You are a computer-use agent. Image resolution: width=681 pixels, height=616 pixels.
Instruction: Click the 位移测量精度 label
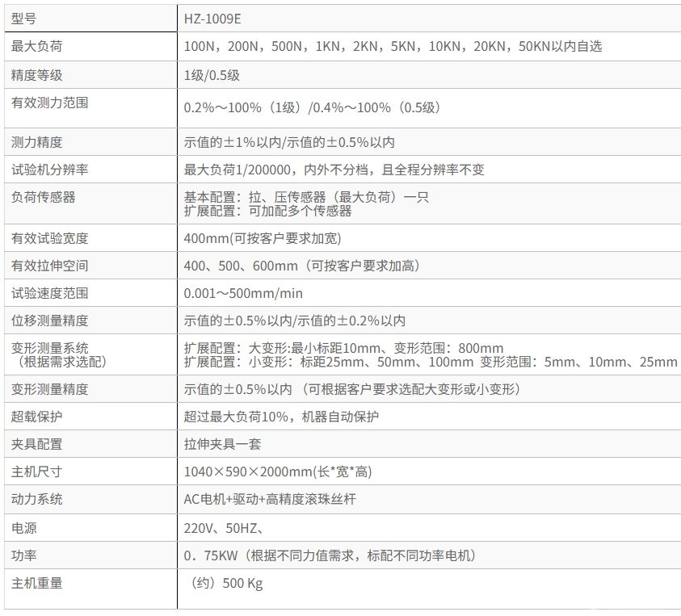[49, 321]
